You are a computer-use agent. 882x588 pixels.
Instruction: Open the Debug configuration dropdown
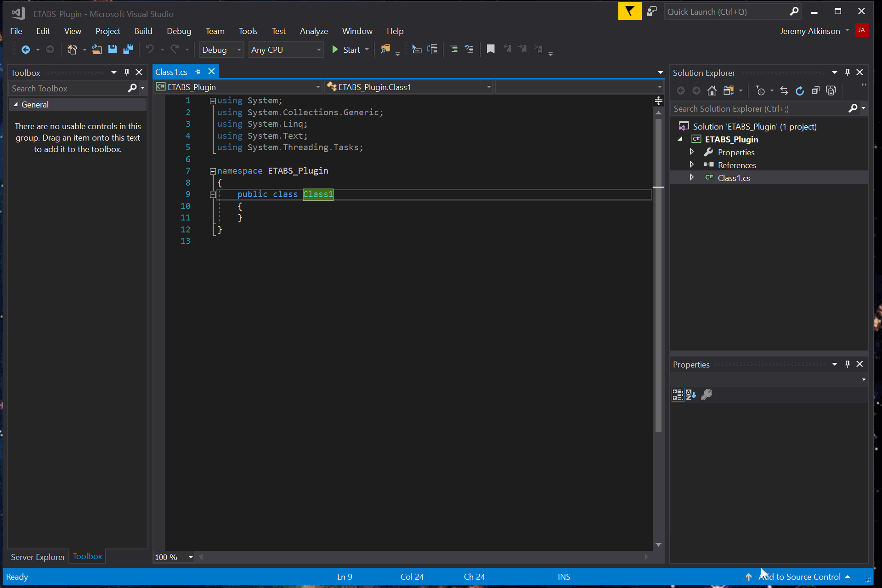[x=221, y=50]
